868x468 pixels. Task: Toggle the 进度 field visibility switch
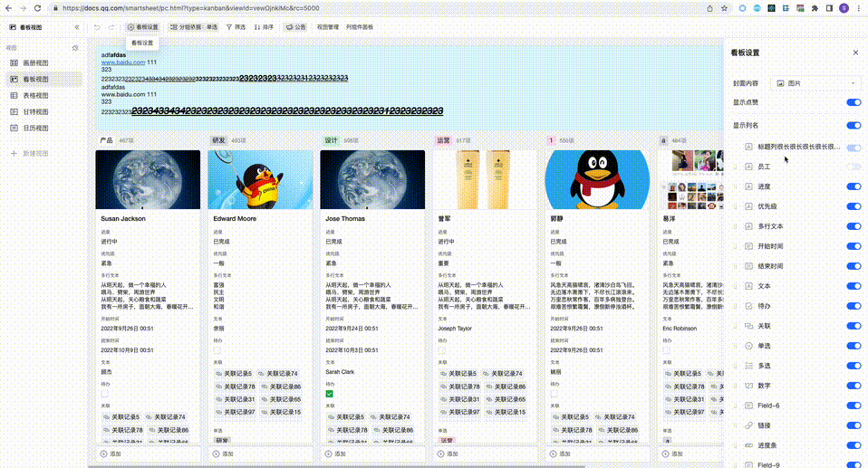click(854, 186)
